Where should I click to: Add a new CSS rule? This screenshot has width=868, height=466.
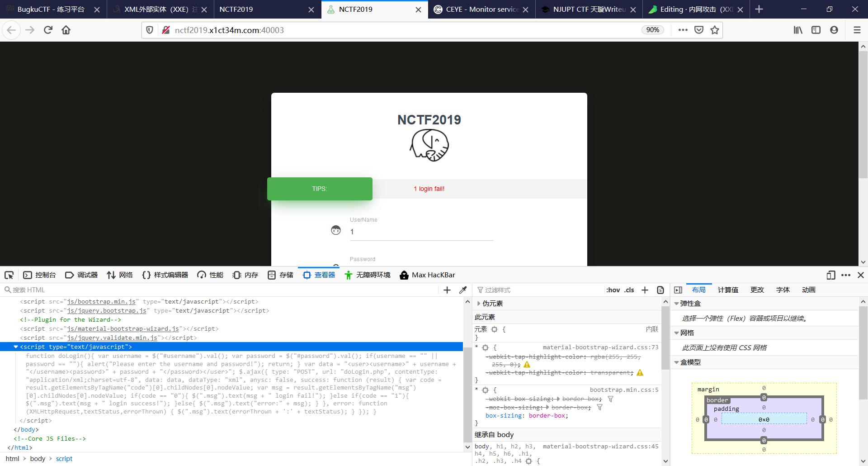point(645,290)
